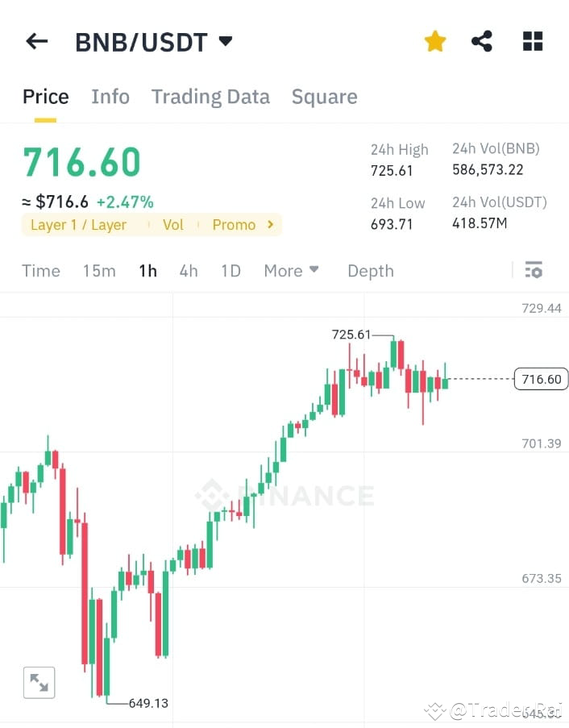The height and width of the screenshot is (728, 569).
Task: Open the apps grid icon top right
Action: (532, 41)
